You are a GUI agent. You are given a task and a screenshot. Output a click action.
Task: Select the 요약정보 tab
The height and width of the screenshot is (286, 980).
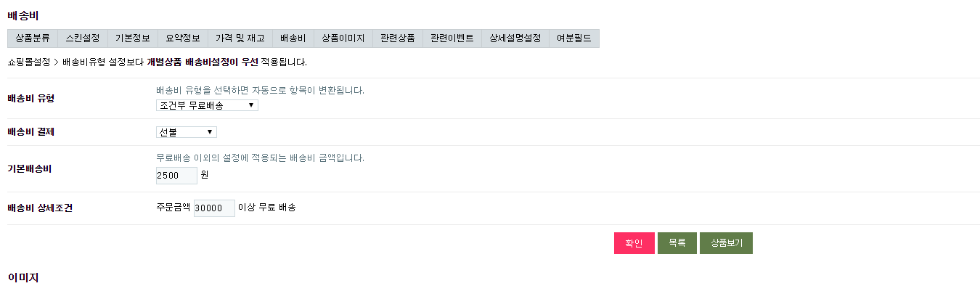click(x=182, y=38)
